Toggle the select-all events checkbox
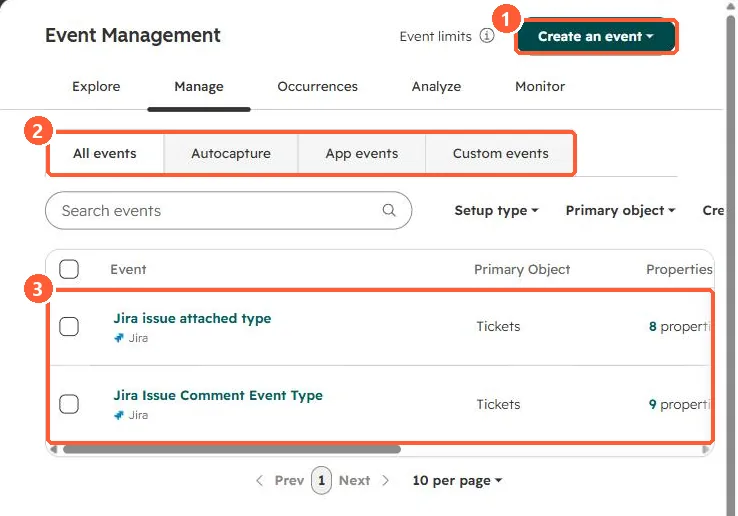The height and width of the screenshot is (516, 738). pyautogui.click(x=69, y=269)
